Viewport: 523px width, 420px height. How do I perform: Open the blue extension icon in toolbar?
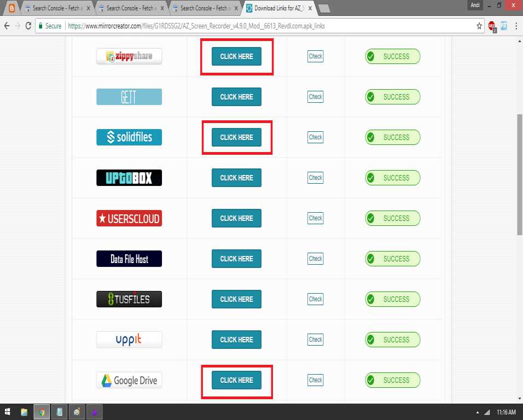click(x=504, y=26)
